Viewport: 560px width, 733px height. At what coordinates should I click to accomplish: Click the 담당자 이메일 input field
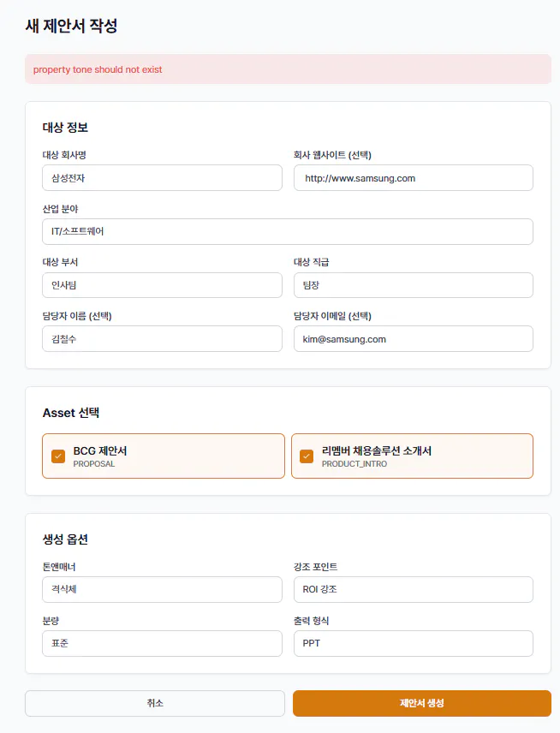[x=413, y=338]
